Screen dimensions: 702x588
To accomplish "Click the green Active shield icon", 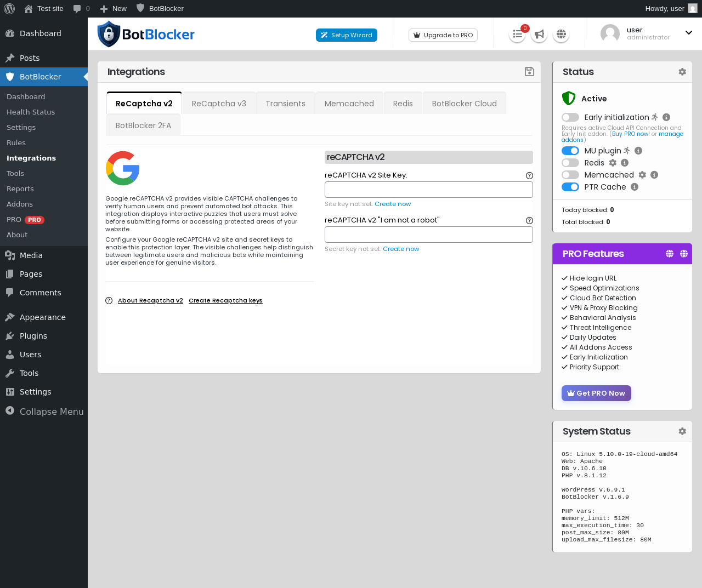I will pyautogui.click(x=569, y=98).
